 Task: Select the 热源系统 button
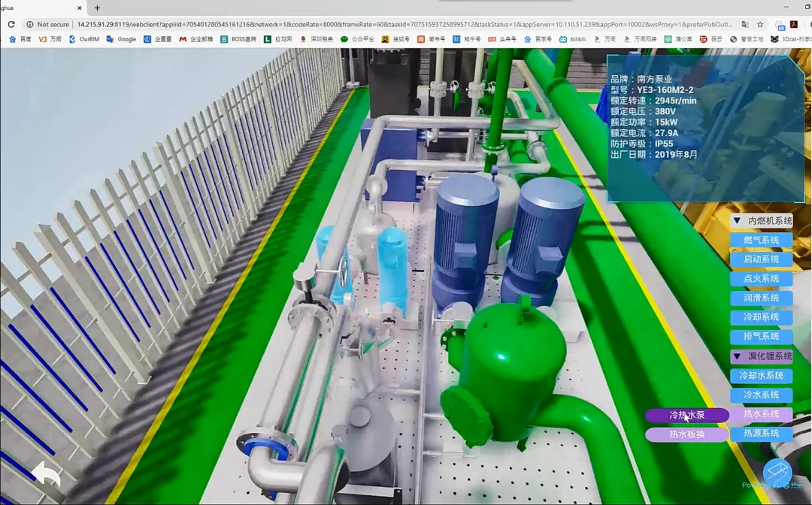tap(761, 433)
